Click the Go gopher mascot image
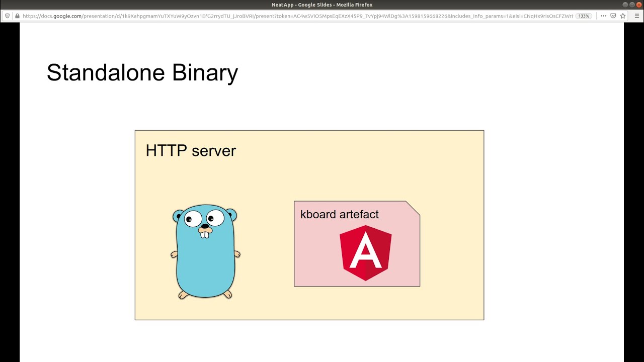Image resolution: width=644 pixels, height=362 pixels. (205, 251)
